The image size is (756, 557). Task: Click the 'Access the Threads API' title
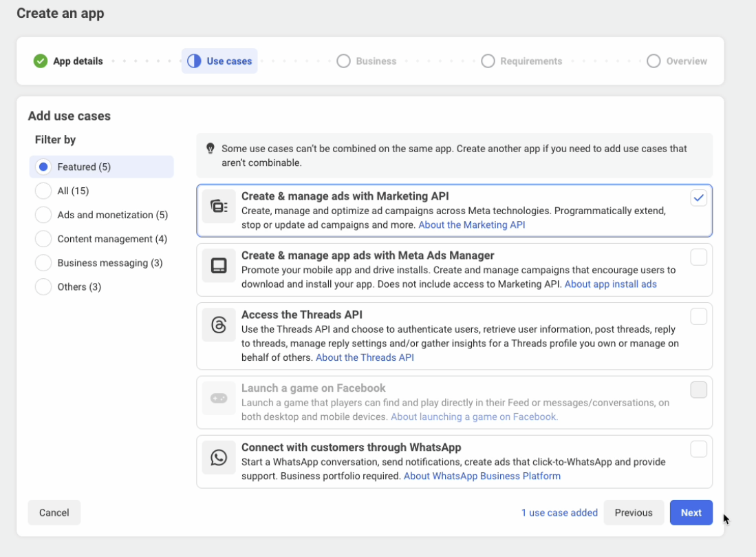pos(302,315)
